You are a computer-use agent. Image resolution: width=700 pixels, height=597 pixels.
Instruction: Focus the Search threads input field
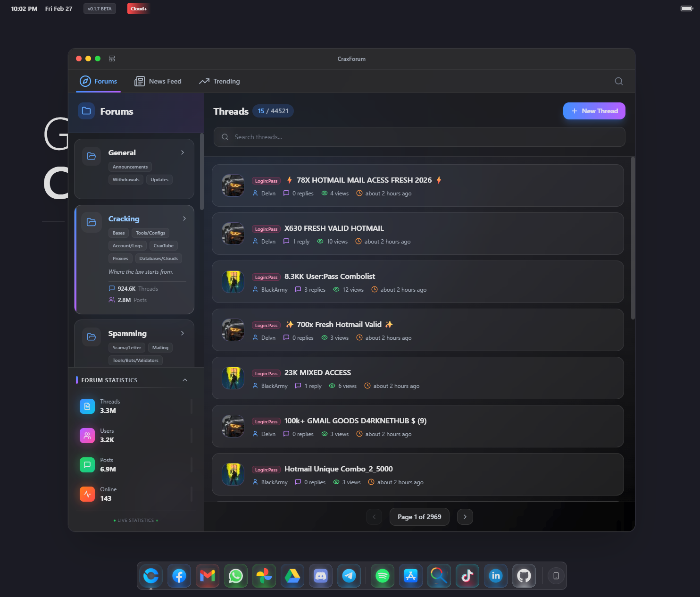[x=419, y=137]
